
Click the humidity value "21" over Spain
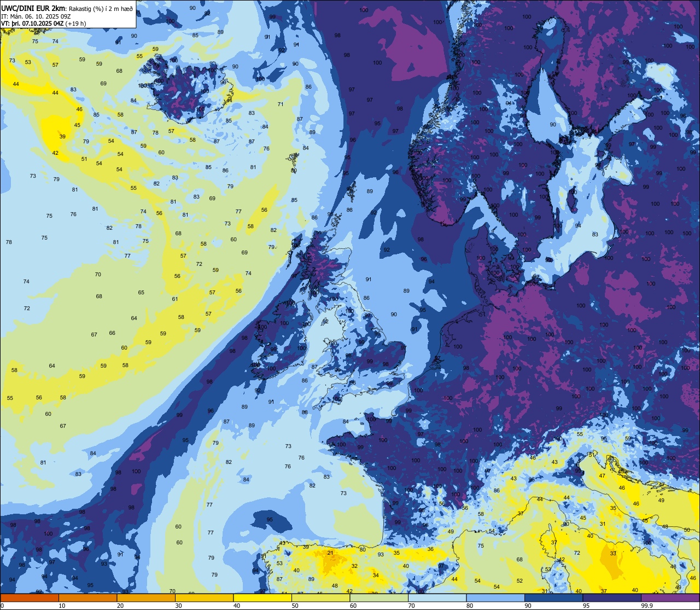[x=330, y=553]
